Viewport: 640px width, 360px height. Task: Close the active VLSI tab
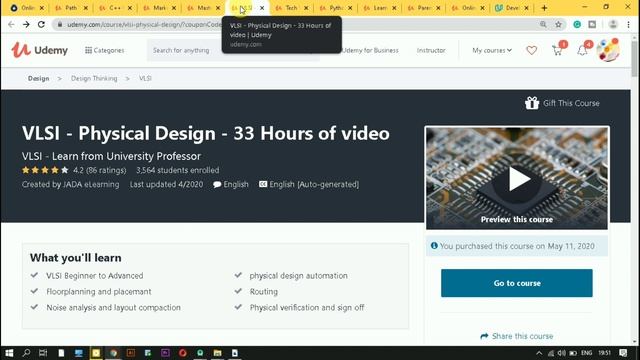tap(262, 8)
